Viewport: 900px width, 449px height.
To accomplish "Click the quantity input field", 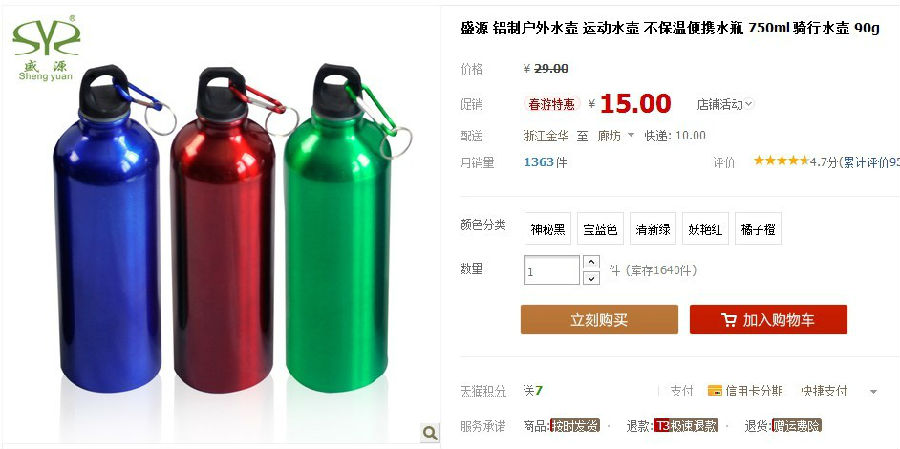I will (552, 270).
